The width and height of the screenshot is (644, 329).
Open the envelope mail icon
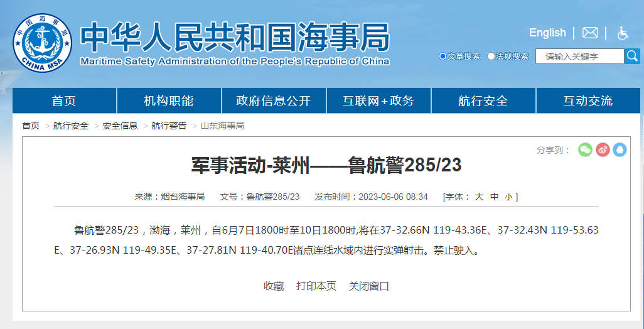590,33
